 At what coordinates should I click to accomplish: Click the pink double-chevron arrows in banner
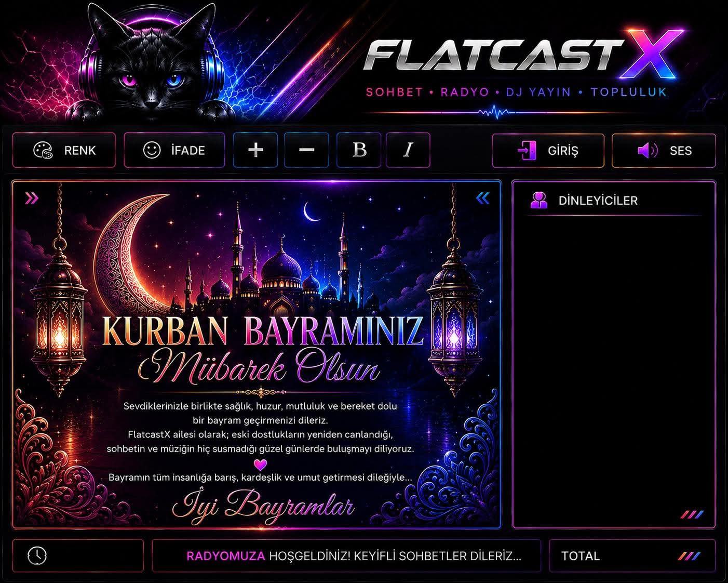point(32,198)
